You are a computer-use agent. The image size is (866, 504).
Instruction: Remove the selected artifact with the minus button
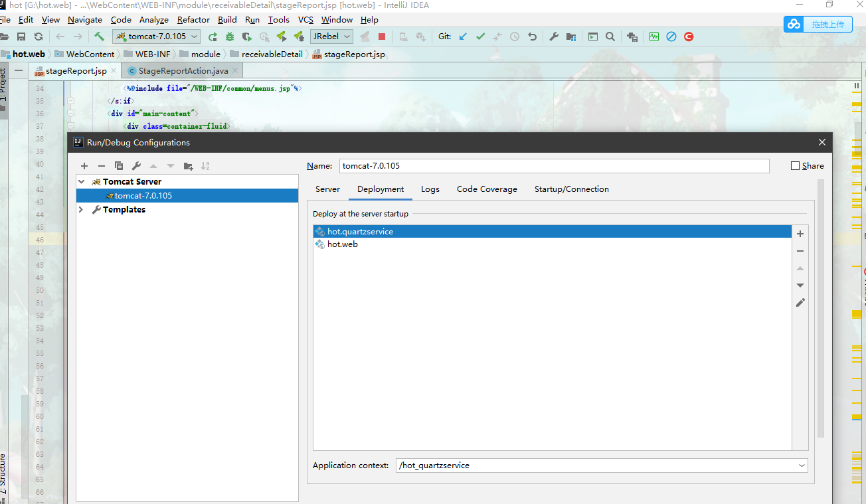(800, 251)
